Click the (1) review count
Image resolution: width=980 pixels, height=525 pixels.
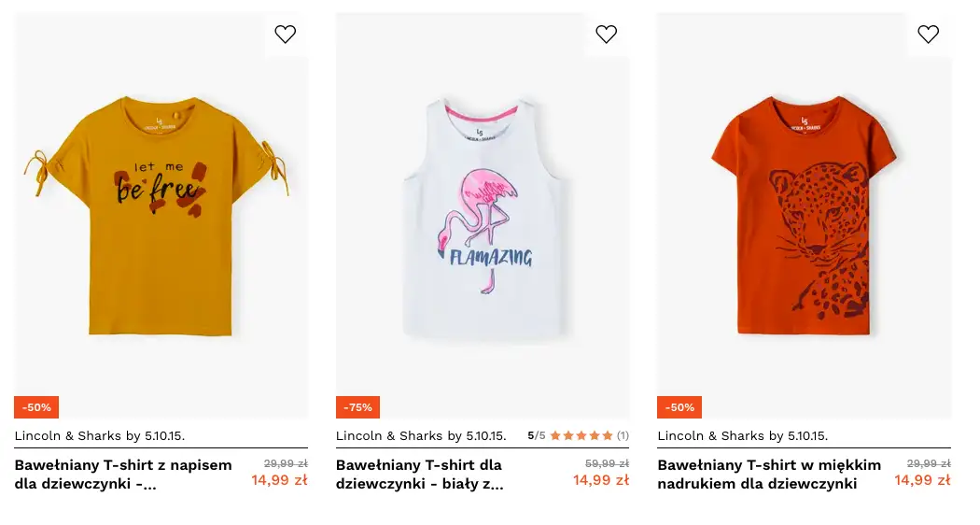click(623, 435)
